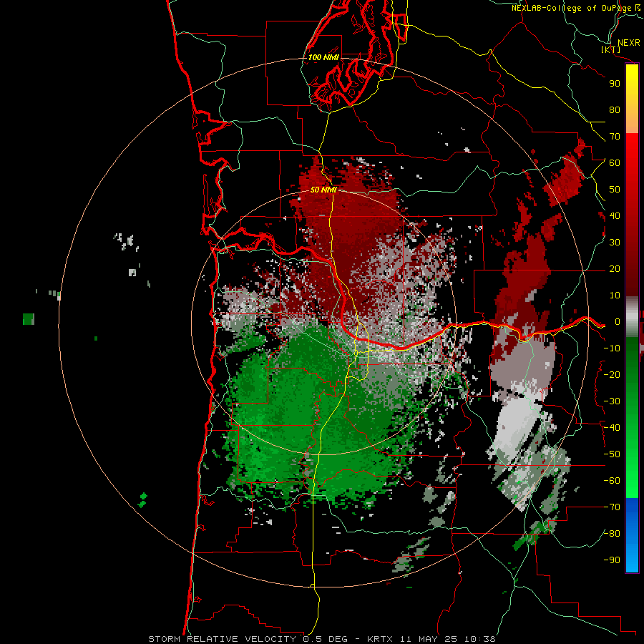Click the "80" value on the velocity scale
Image resolution: width=644 pixels, height=644 pixels.
point(615,109)
